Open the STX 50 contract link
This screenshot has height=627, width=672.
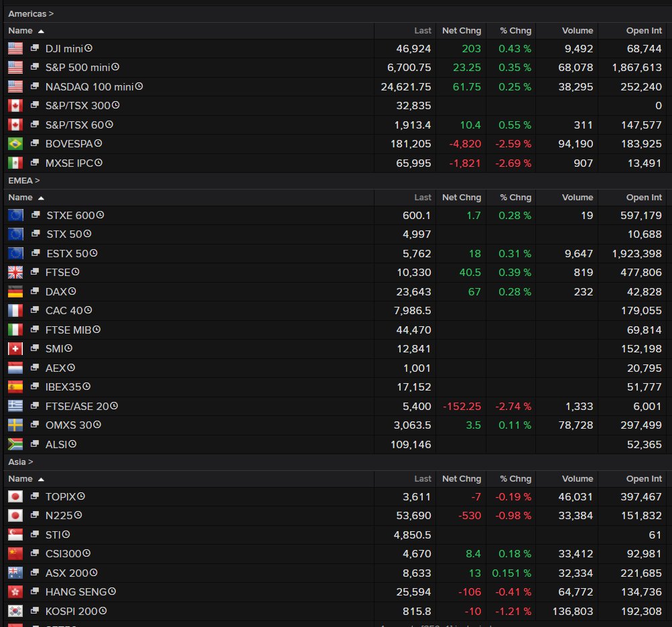(x=65, y=234)
